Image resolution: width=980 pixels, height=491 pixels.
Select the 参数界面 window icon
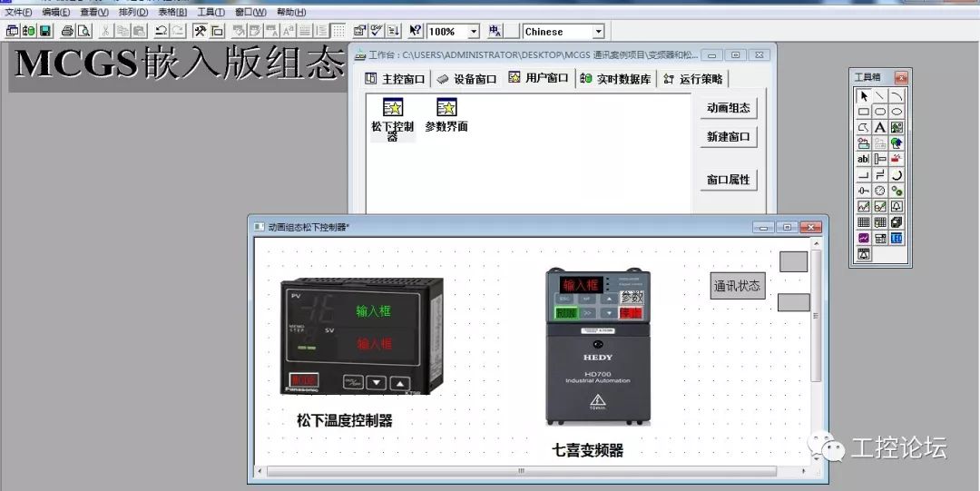(x=446, y=115)
